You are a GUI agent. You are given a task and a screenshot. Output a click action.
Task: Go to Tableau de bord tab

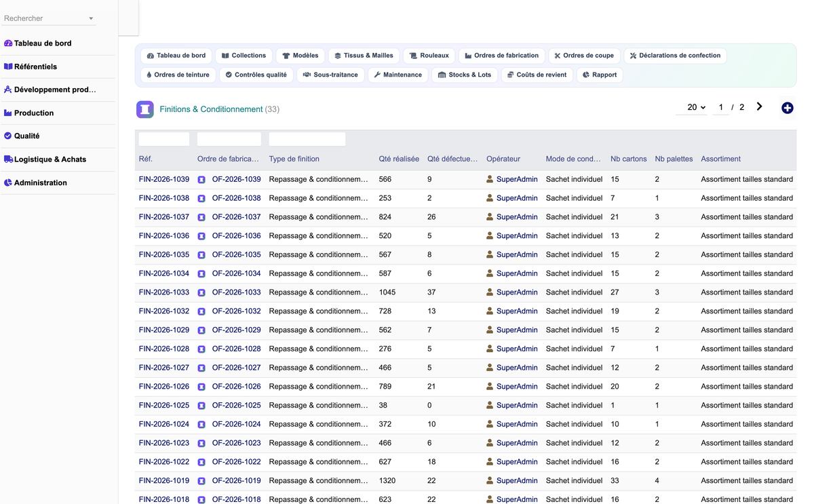[176, 56]
